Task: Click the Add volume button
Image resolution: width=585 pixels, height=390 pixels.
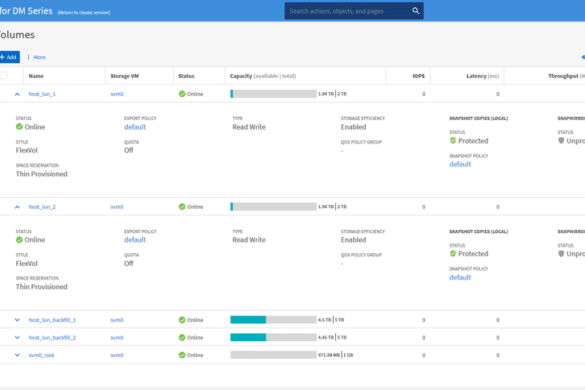Action: tap(9, 57)
